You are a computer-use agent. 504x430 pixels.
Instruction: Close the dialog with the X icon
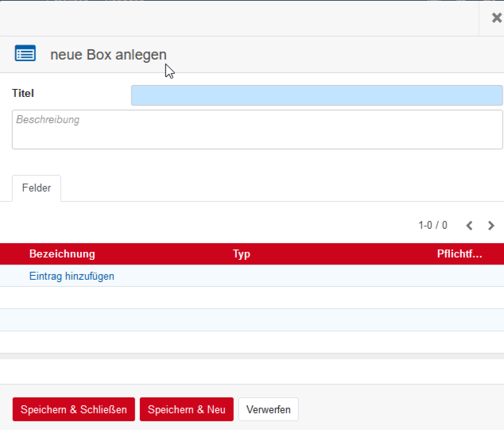[x=496, y=17]
